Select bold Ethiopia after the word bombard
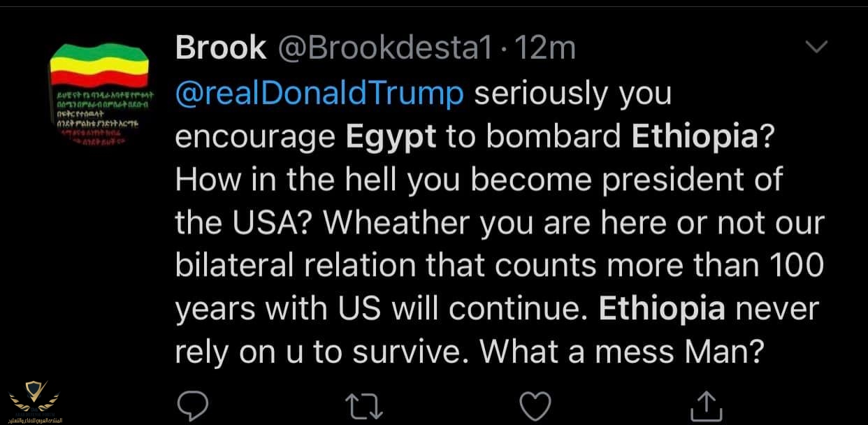This screenshot has width=868, height=425. 694,137
